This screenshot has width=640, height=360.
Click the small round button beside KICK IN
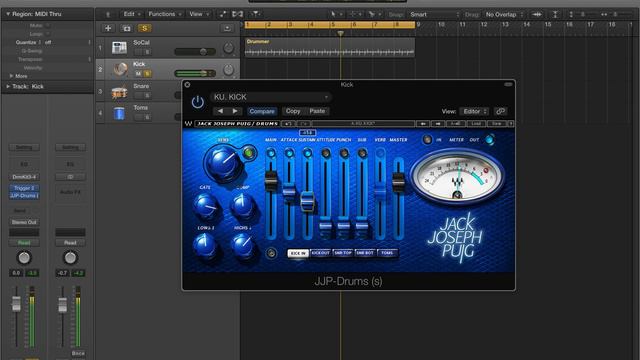[x=271, y=253]
